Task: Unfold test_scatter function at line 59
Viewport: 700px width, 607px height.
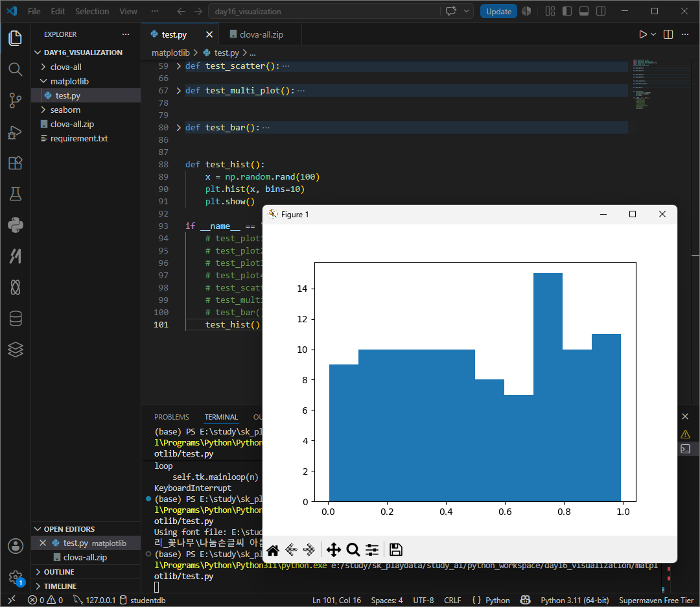Action: coord(179,66)
